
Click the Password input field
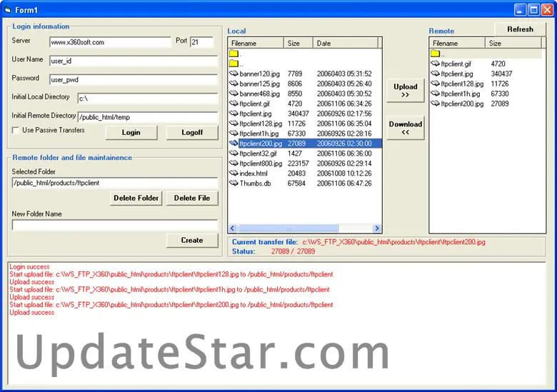[x=134, y=80]
